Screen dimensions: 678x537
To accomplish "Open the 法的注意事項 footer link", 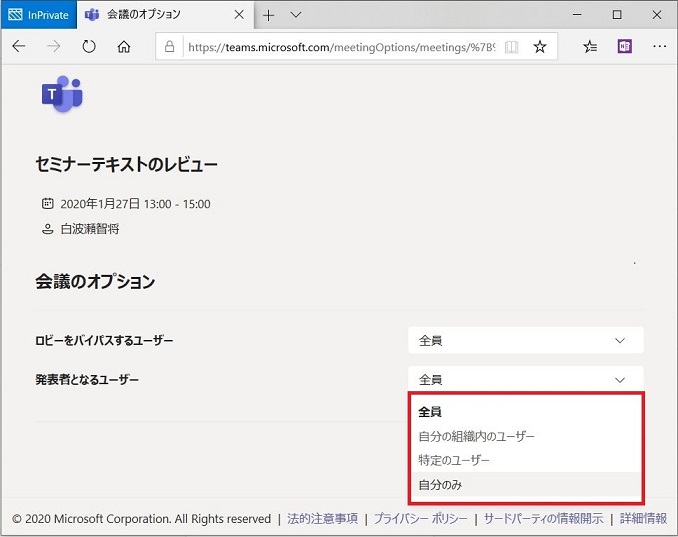I will coord(321,519).
